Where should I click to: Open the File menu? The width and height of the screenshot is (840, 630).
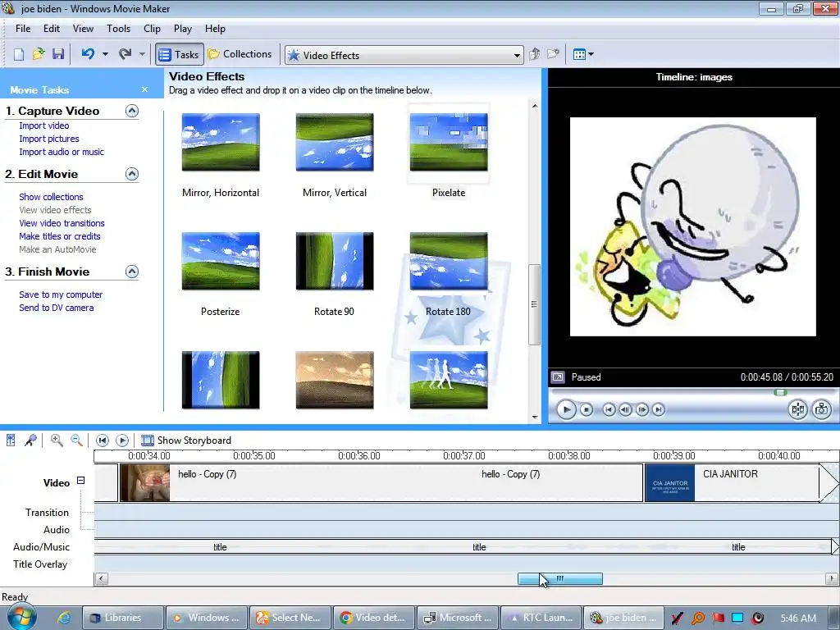point(23,29)
